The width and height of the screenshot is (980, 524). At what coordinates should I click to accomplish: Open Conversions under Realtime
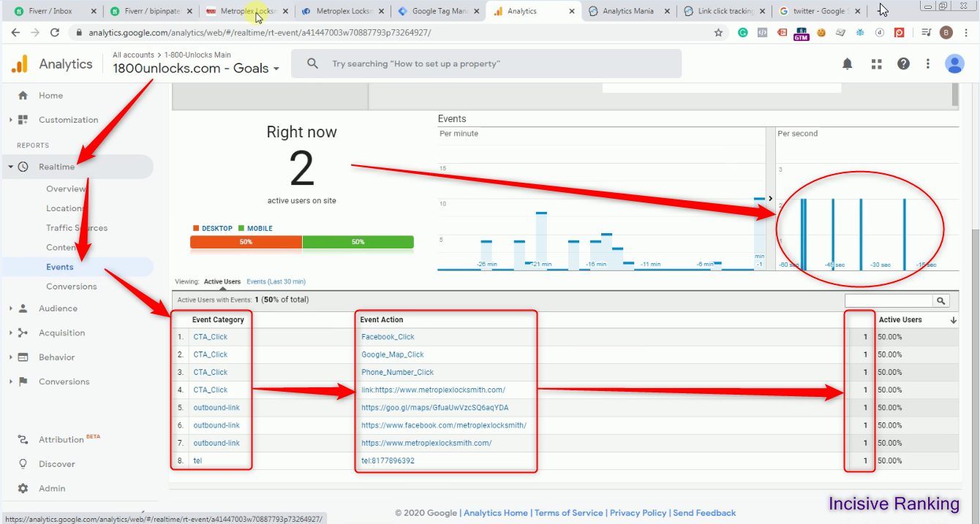72,286
